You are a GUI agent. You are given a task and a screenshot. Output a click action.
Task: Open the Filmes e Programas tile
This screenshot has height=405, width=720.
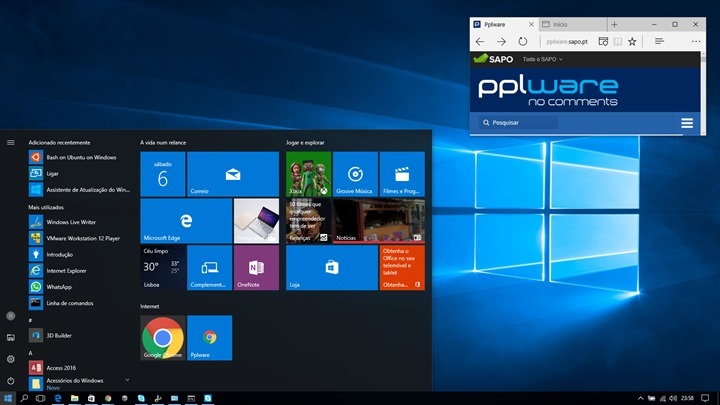pyautogui.click(x=402, y=174)
